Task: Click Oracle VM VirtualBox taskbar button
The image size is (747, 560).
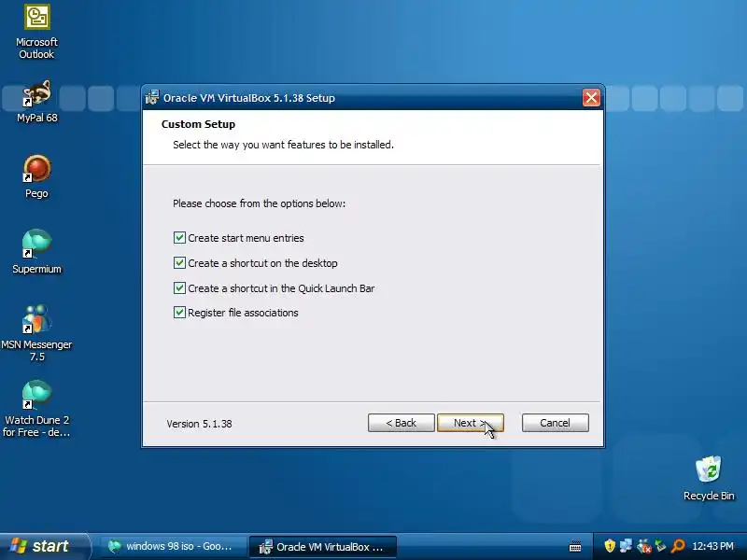Action: [x=323, y=547]
